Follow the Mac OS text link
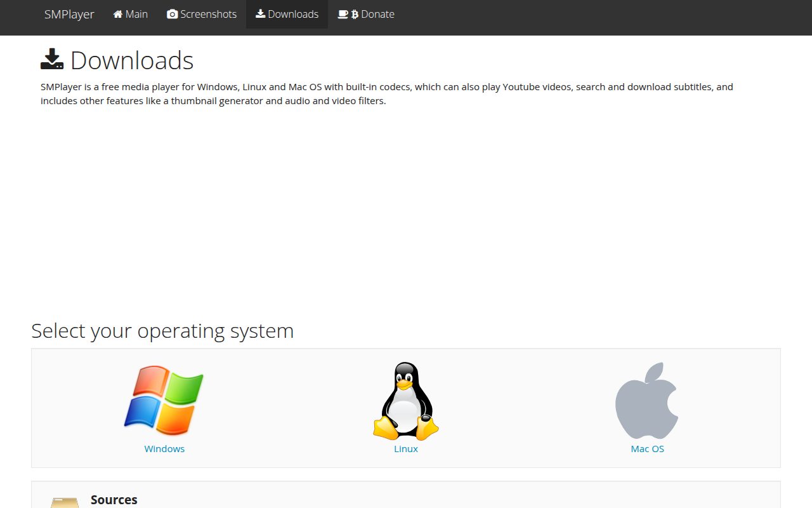 tap(647, 449)
